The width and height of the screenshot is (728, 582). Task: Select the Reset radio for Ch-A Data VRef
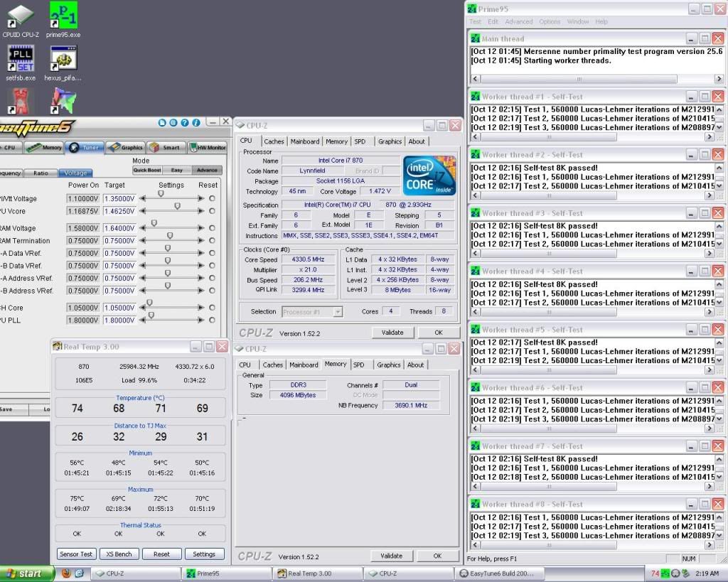212,253
